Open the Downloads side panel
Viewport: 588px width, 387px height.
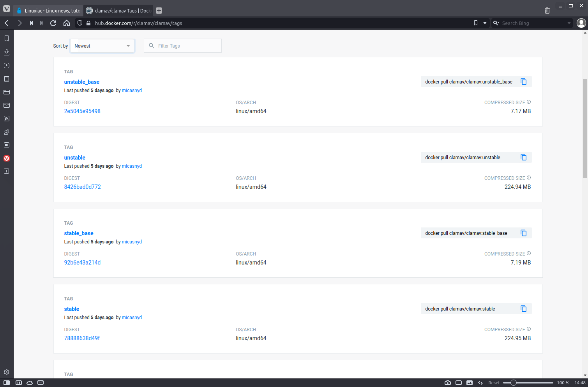[x=7, y=52]
